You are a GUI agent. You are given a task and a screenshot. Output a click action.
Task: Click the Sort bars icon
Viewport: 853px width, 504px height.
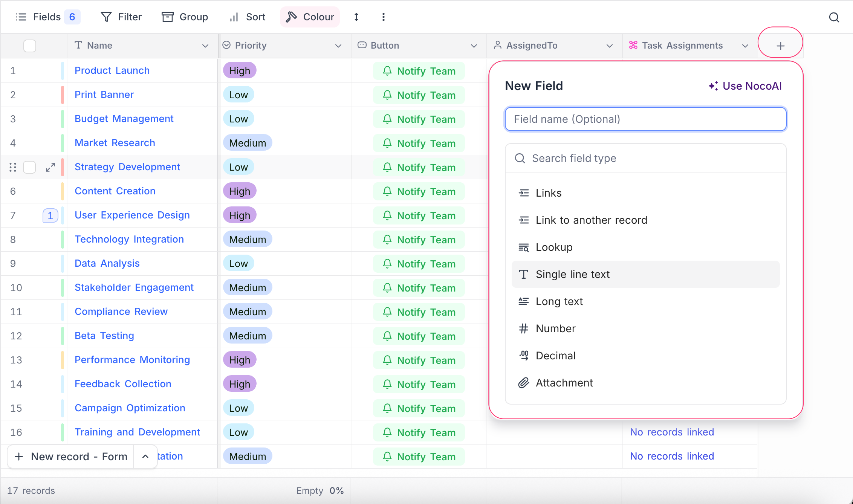tap(233, 17)
